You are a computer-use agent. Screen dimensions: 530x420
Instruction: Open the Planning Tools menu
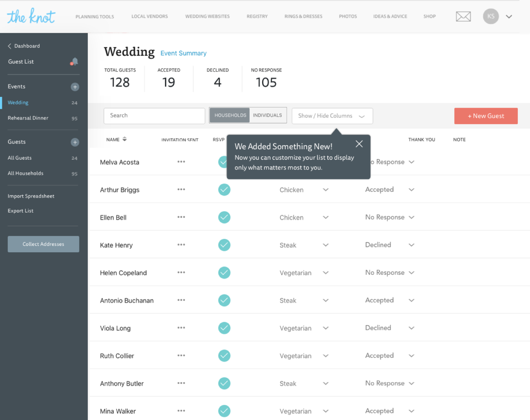pos(94,16)
